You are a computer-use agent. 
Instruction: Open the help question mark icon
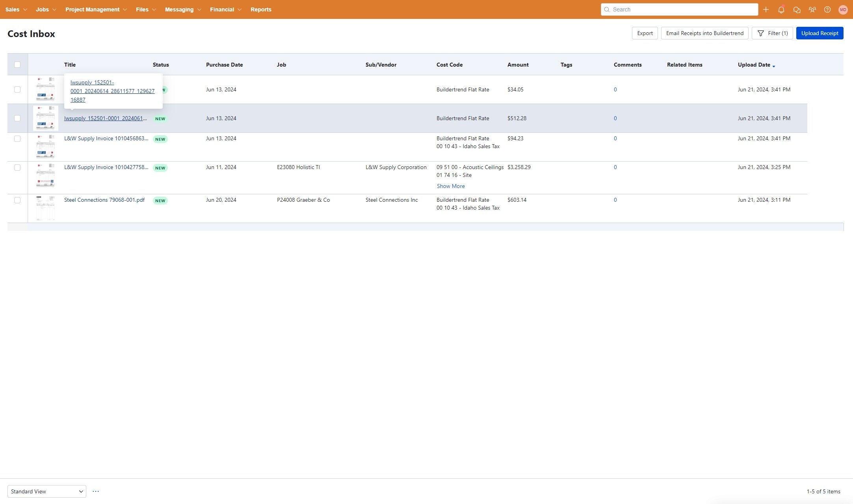click(x=827, y=9)
